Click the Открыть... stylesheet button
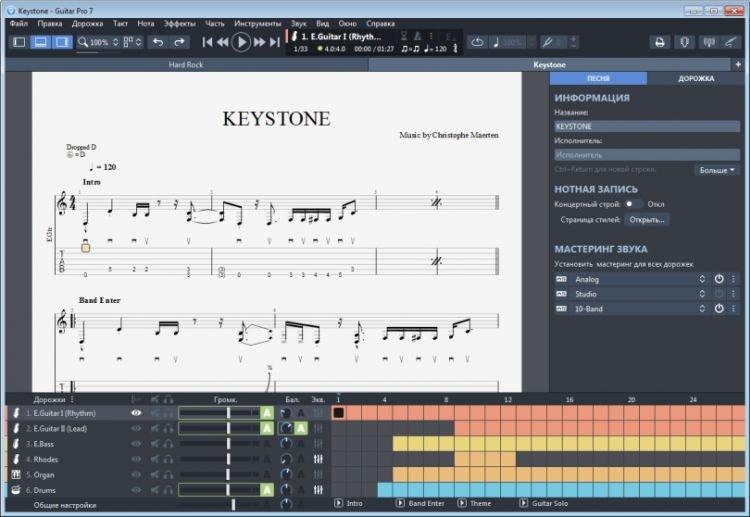This screenshot has height=517, width=750. tap(647, 220)
